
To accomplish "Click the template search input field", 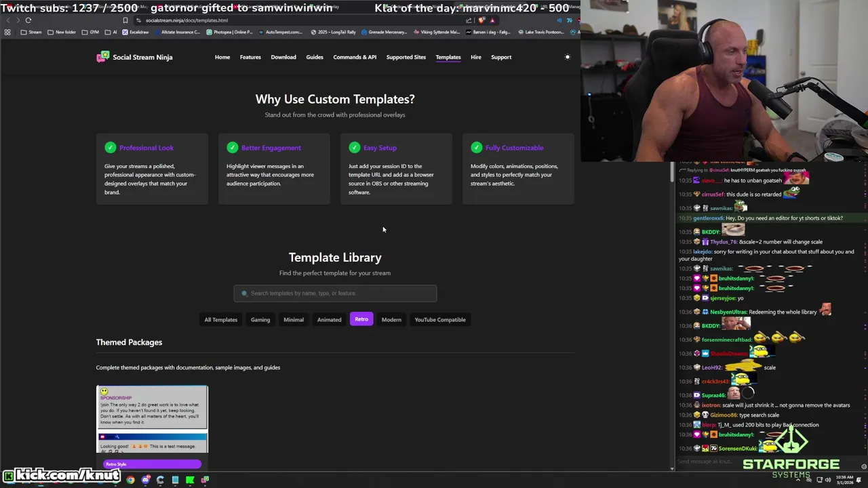I will 335,293.
